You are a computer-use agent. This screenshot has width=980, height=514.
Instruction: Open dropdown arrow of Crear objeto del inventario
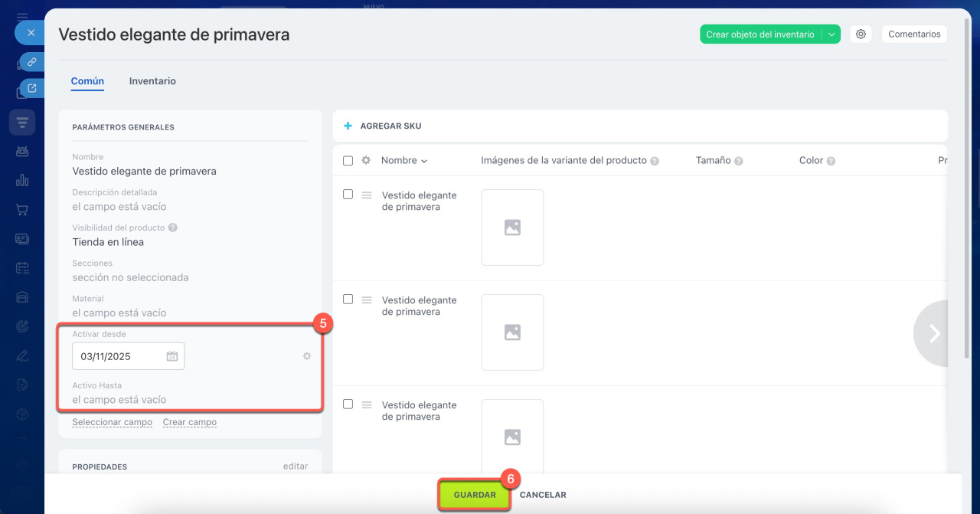pos(831,34)
